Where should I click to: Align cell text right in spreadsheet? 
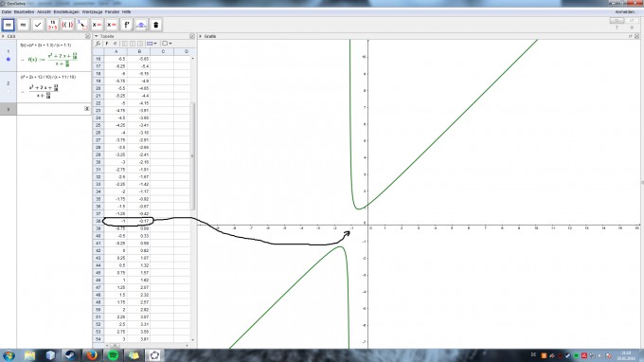pyautogui.click(x=140, y=44)
